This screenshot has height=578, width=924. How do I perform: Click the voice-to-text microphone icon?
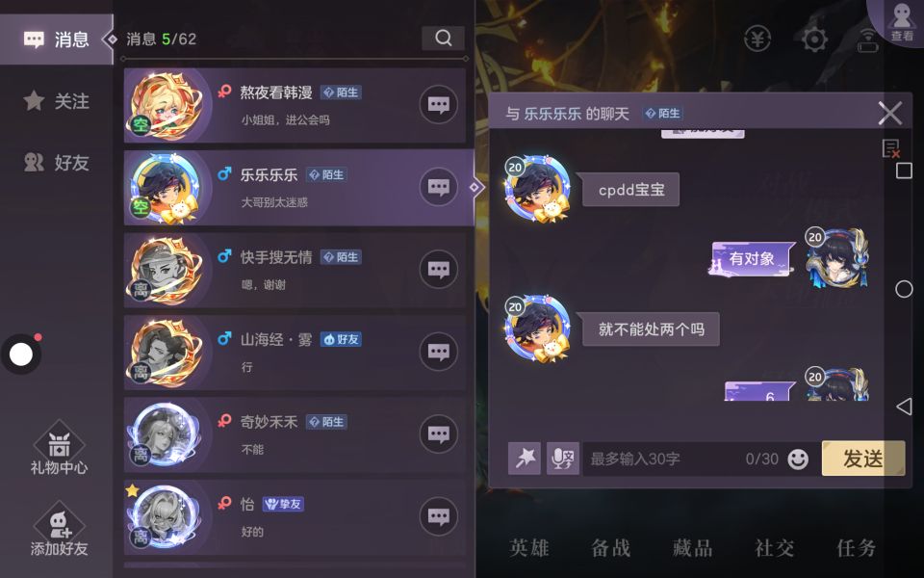[563, 459]
